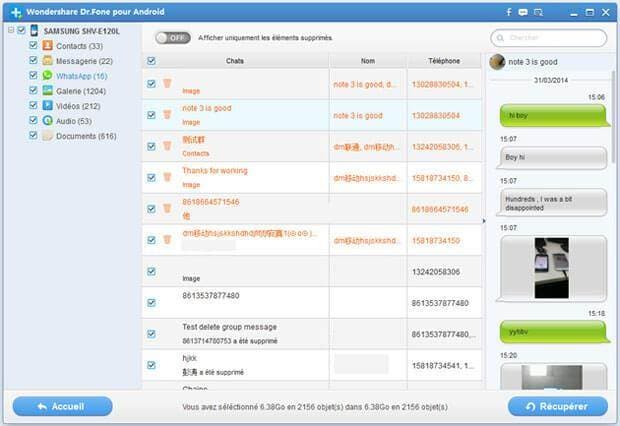
Task: Click the partly visible image thumbnail at 15:20
Action: [552, 377]
